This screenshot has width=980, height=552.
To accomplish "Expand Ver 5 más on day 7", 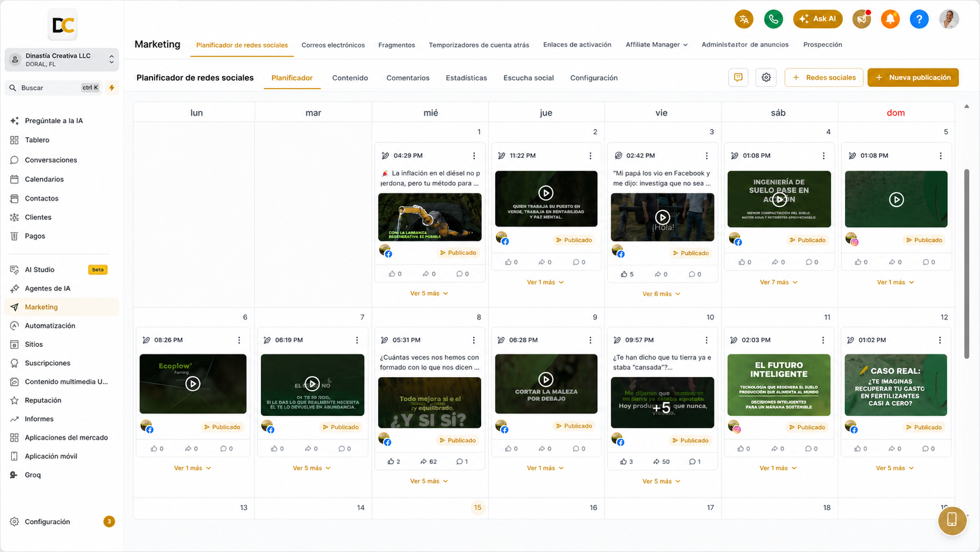I will click(x=312, y=468).
